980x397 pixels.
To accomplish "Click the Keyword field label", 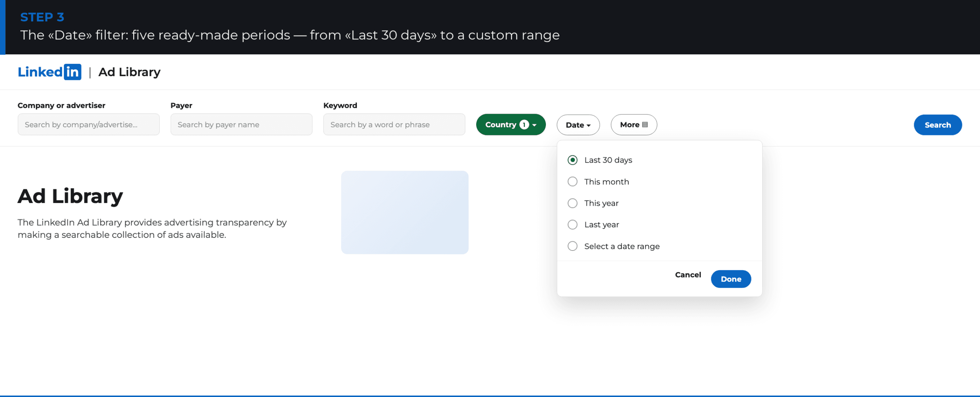I will click(x=340, y=105).
